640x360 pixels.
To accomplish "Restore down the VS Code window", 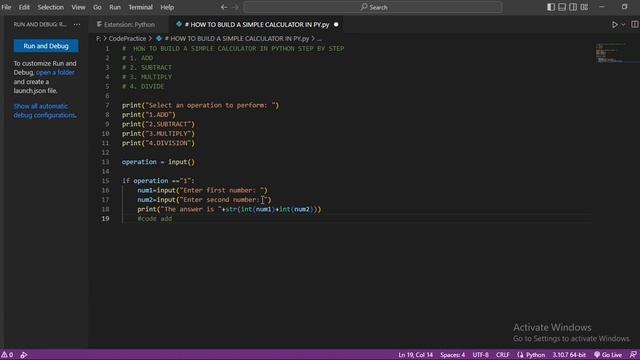I will [x=624, y=7].
